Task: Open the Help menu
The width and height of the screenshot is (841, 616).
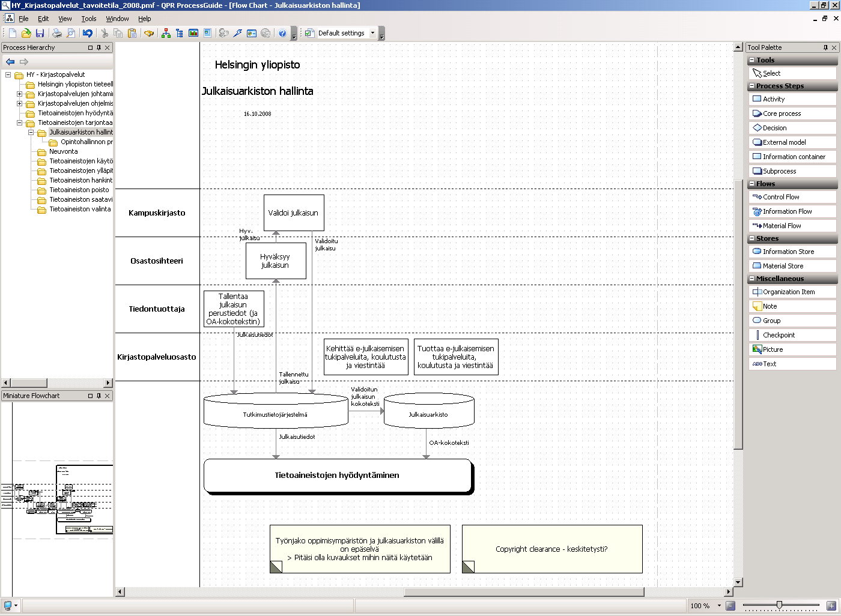Action: (145, 19)
